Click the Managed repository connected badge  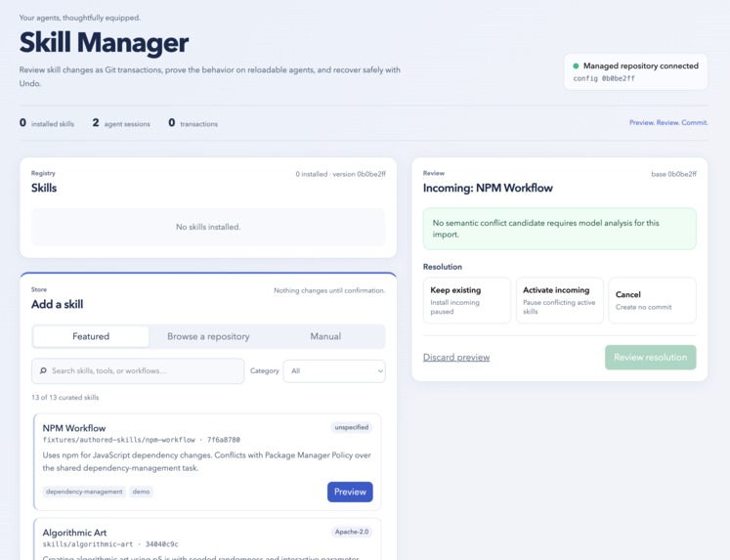[x=636, y=71]
